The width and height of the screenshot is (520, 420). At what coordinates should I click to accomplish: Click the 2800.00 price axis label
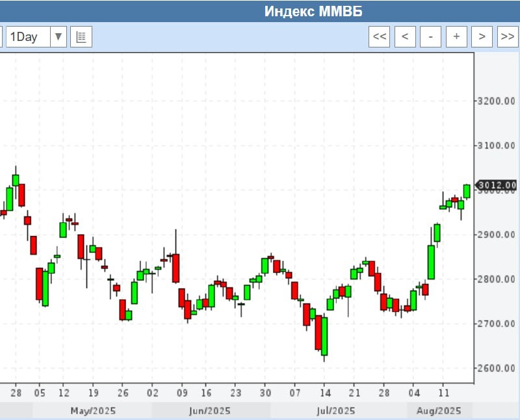point(496,279)
